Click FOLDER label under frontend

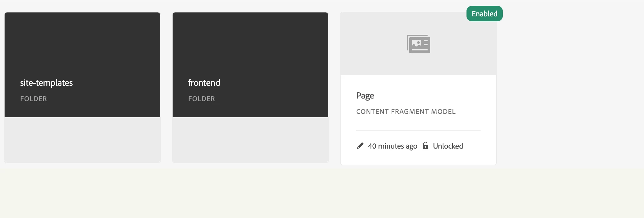pyautogui.click(x=202, y=99)
